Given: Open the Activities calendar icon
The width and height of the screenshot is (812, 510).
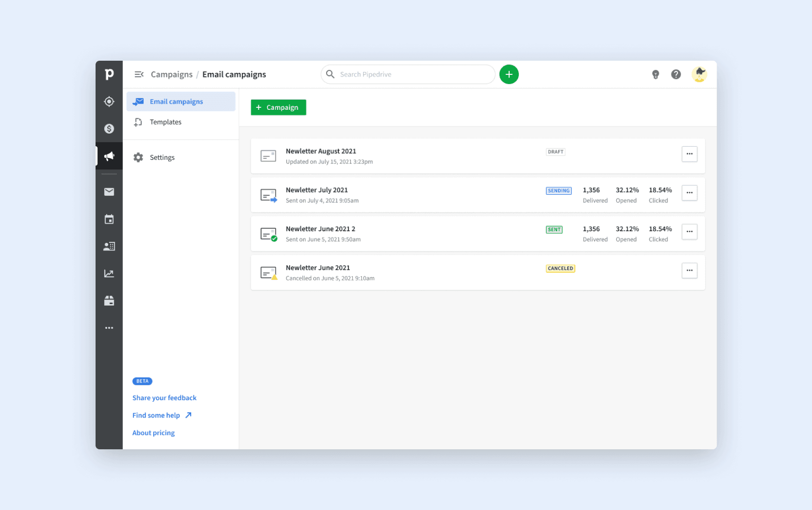Looking at the screenshot, I should pyautogui.click(x=109, y=219).
